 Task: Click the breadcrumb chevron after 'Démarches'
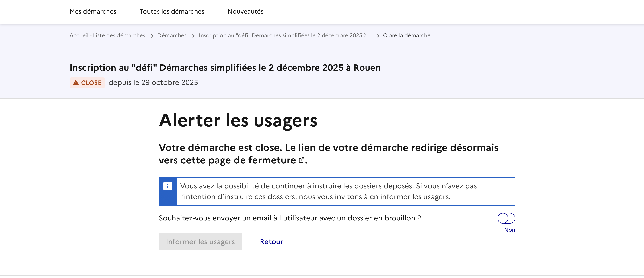pos(193,36)
